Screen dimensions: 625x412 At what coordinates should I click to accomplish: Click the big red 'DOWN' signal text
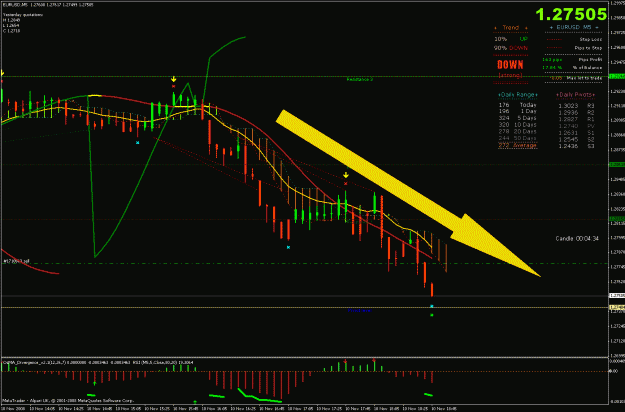pyautogui.click(x=510, y=65)
